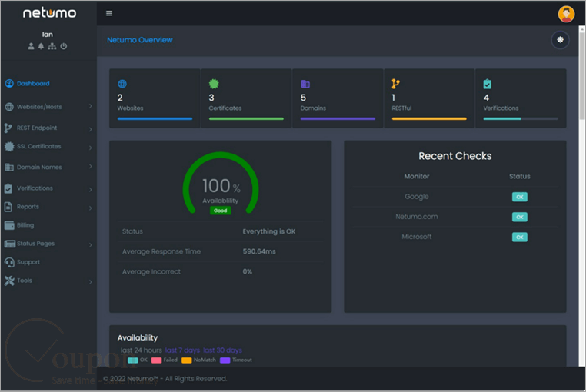Click the Billing wallet icon in sidebar
The image size is (586, 392).
pyautogui.click(x=9, y=225)
